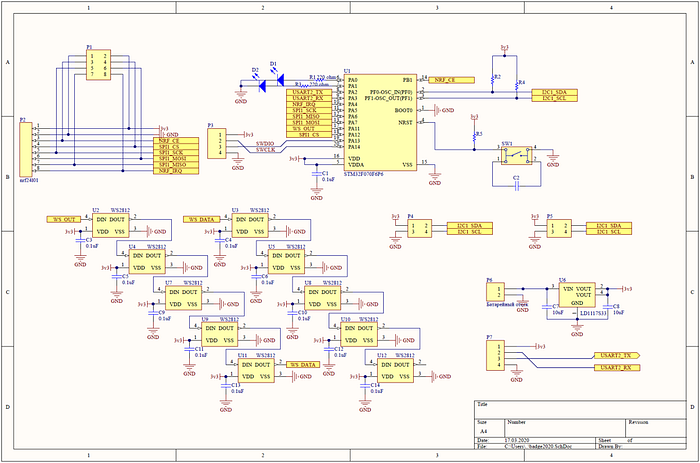Click the SWCLK net label

(x=265, y=150)
